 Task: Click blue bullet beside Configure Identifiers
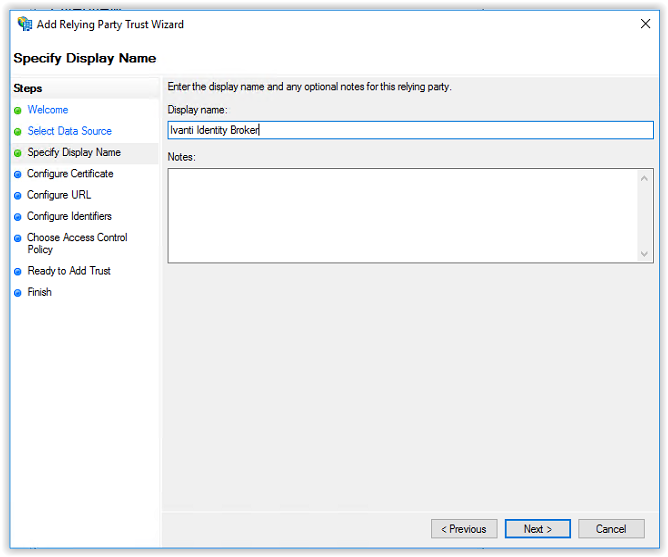17,217
